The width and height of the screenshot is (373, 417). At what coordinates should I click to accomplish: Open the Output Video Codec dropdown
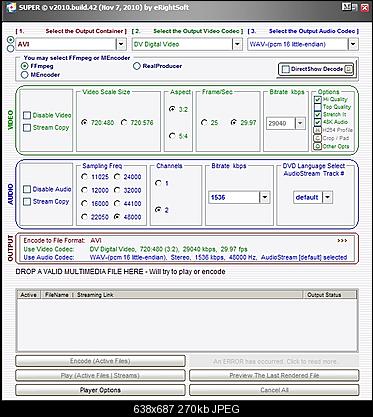point(237,44)
